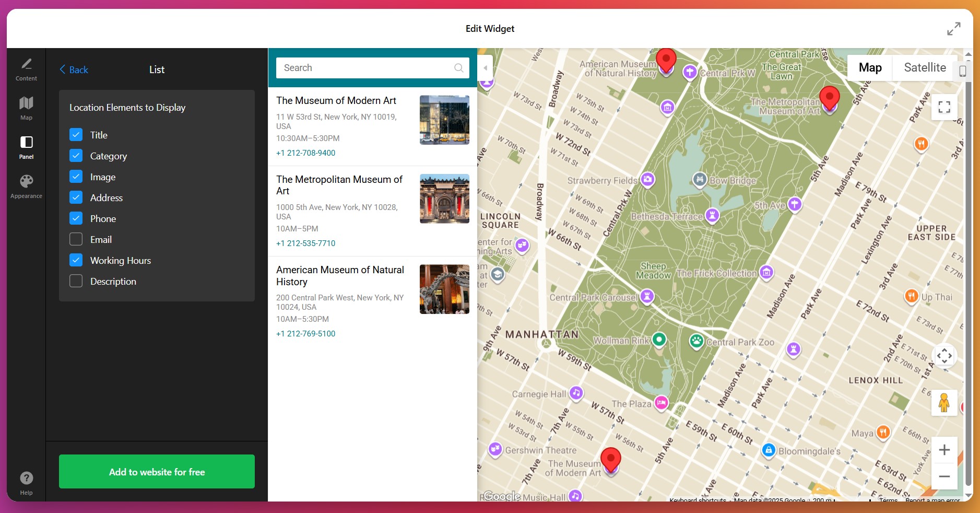The height and width of the screenshot is (513, 980).
Task: Go Back from the List settings
Action: [x=74, y=69]
